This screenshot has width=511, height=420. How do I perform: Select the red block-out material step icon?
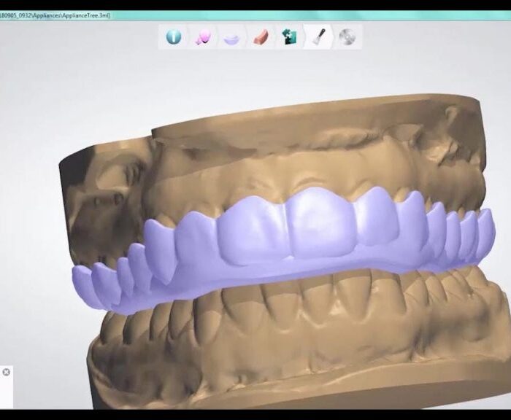click(x=261, y=37)
